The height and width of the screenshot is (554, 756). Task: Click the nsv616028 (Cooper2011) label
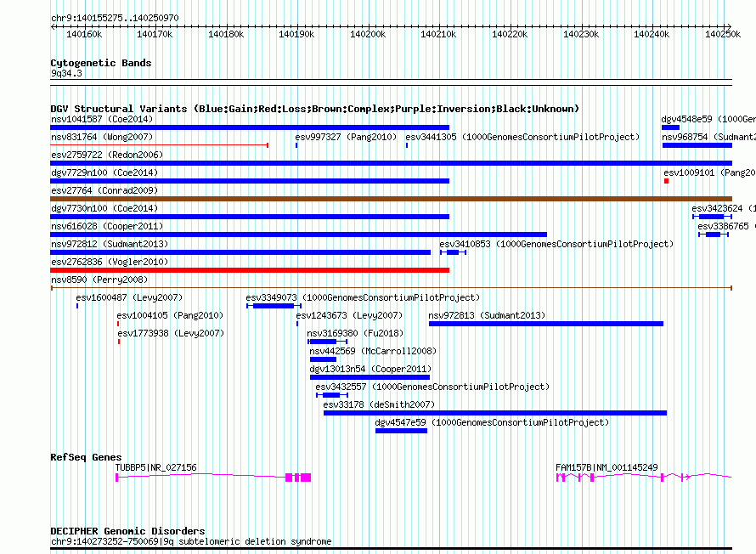(107, 226)
